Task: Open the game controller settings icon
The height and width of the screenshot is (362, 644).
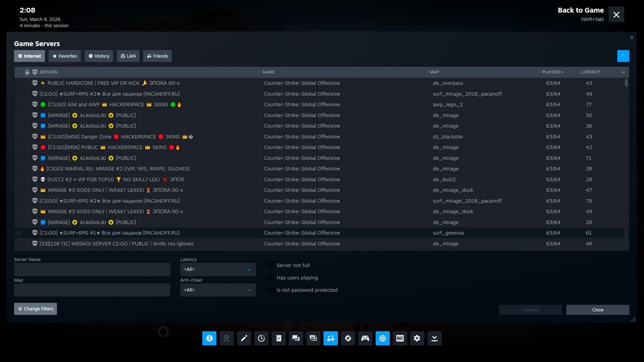Action: click(365, 338)
